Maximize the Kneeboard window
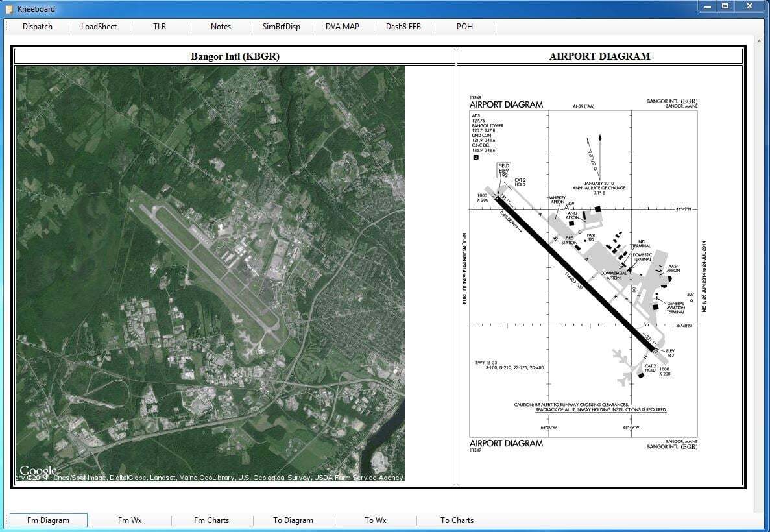Image resolution: width=770 pixels, height=532 pixels. click(x=725, y=6)
